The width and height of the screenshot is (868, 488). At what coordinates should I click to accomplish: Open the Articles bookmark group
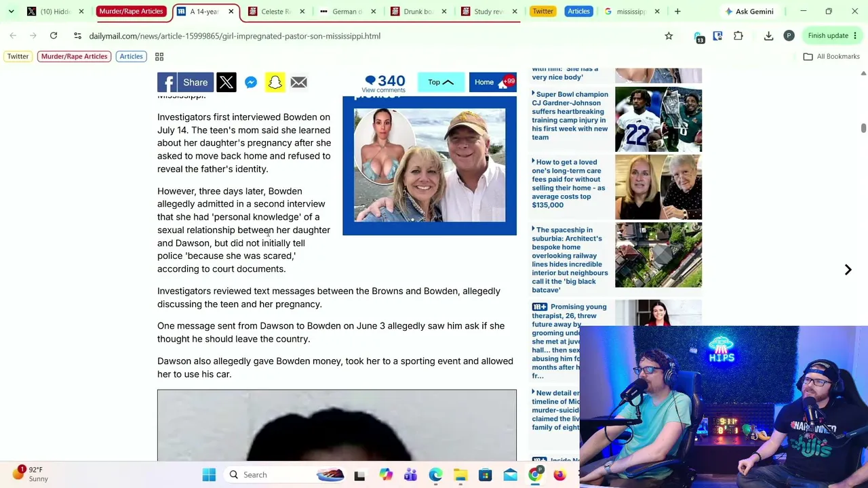[131, 56]
